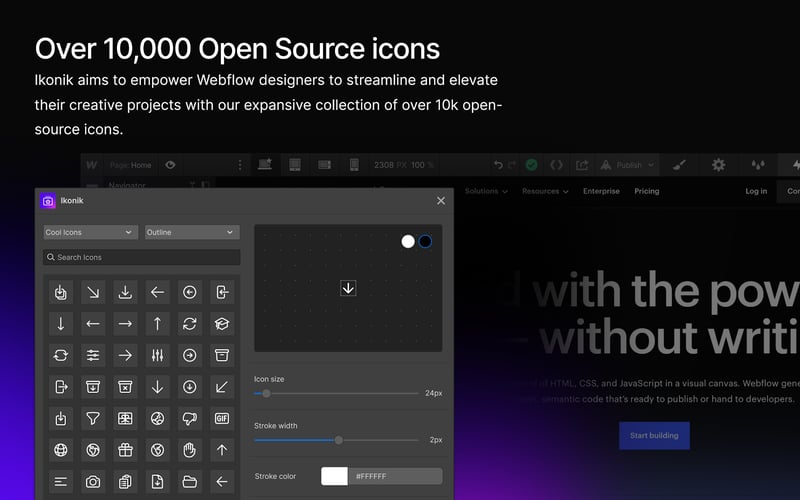Select the vertical sliders icon
Viewport: 800px width, 500px height.
pos(157,355)
